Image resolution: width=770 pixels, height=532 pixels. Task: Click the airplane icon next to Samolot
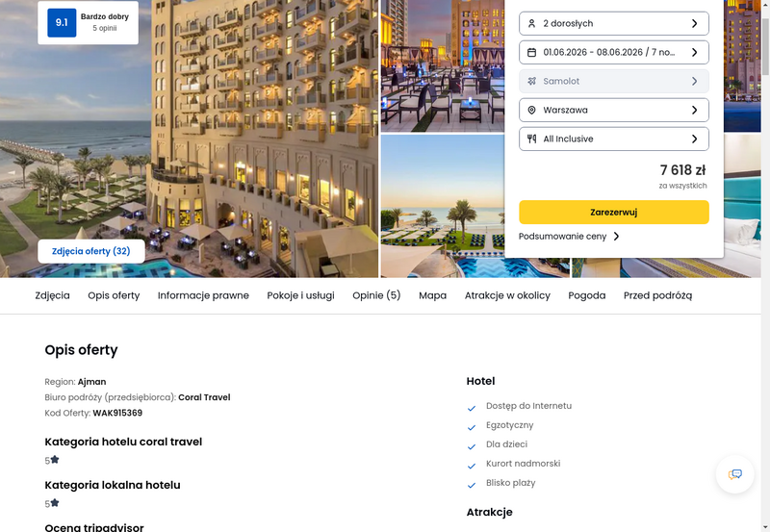531,82
